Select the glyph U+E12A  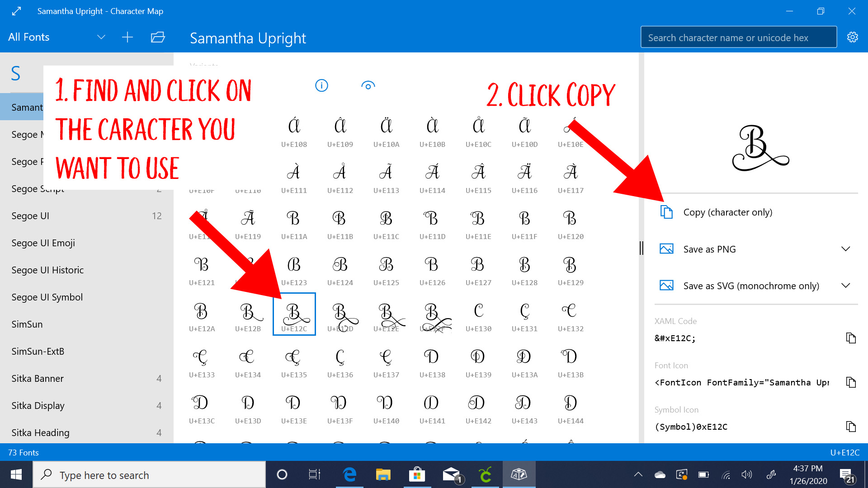click(x=202, y=314)
